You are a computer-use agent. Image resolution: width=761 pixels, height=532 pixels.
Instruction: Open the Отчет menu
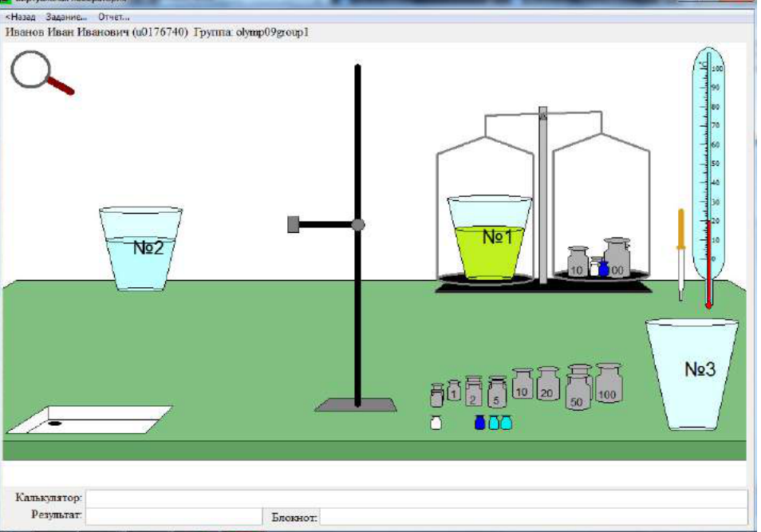(x=114, y=17)
